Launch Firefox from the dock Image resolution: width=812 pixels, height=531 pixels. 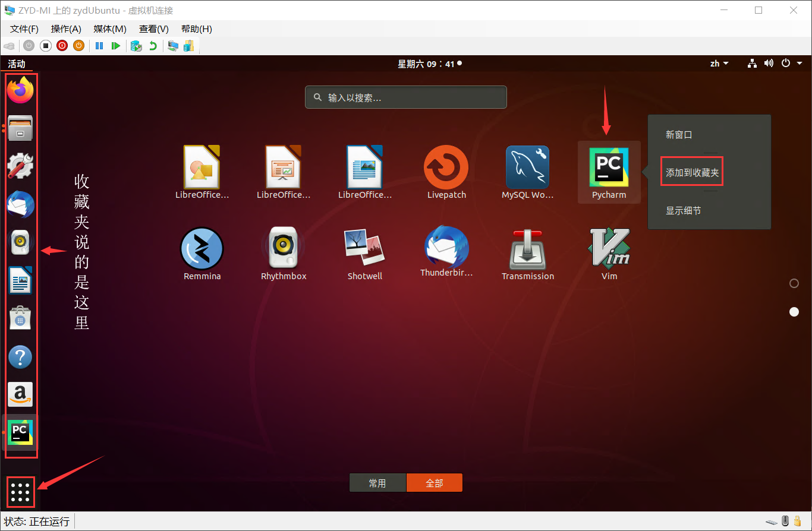tap(21, 90)
